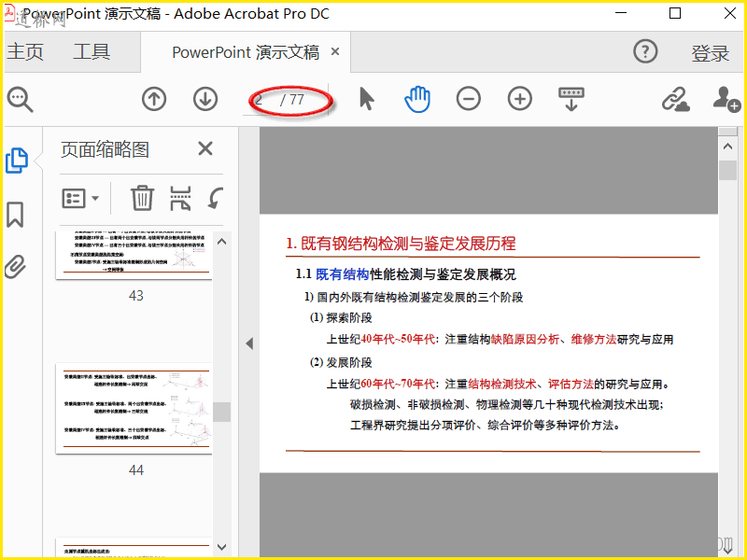Open the search/find text tool
Screen dimensions: 747x560
20,100
